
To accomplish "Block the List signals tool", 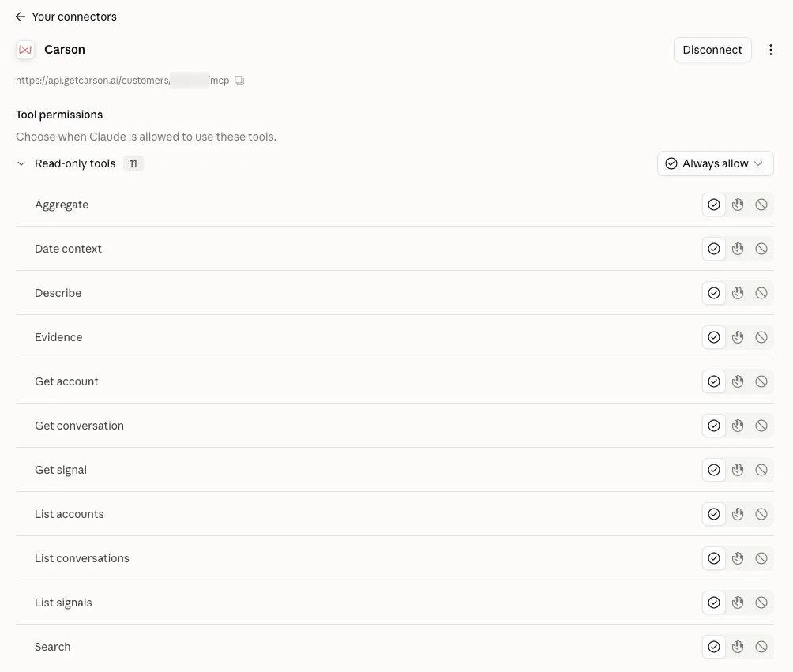I will point(761,603).
